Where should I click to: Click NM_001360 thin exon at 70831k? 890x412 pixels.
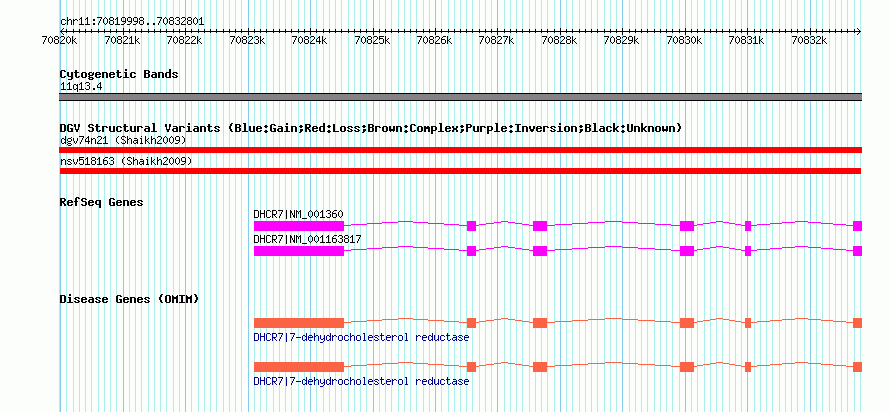coord(748,226)
